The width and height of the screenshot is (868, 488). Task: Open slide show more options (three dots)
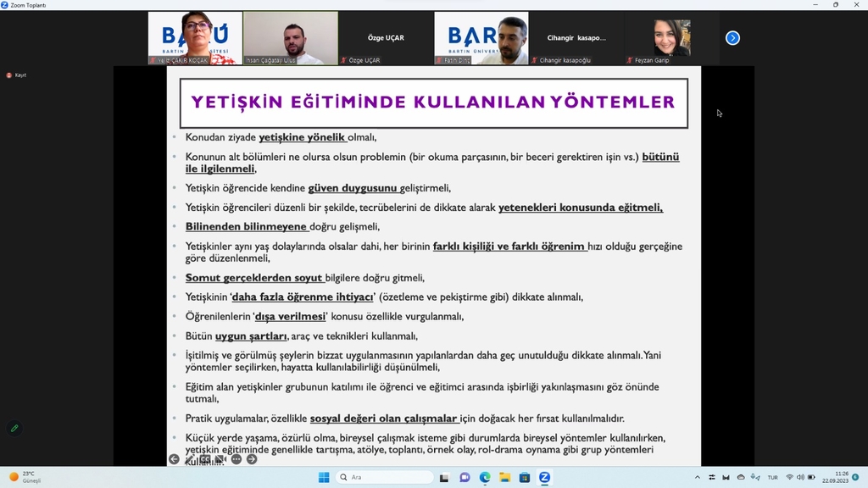click(236, 459)
